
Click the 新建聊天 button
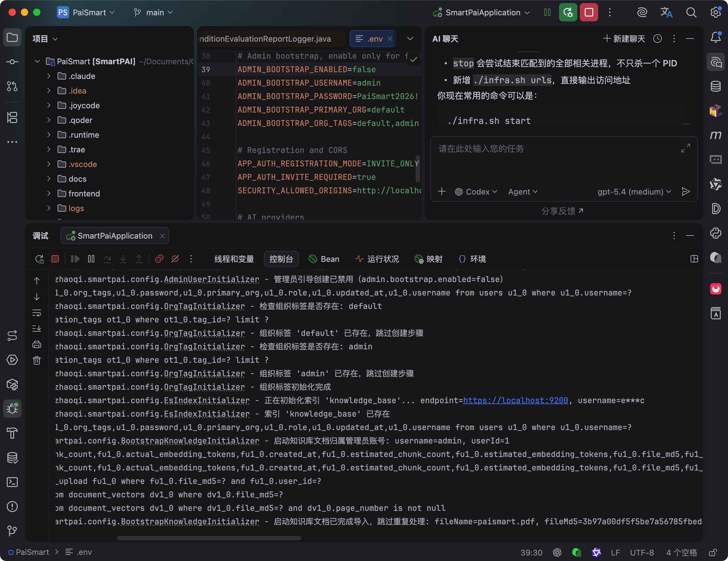624,39
